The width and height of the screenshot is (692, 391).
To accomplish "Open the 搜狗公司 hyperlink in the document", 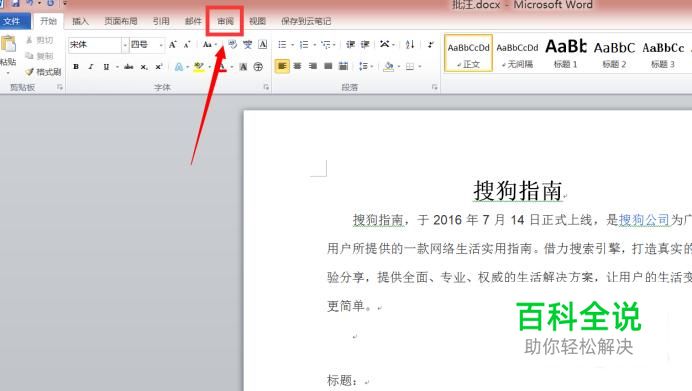I will pyautogui.click(x=644, y=219).
